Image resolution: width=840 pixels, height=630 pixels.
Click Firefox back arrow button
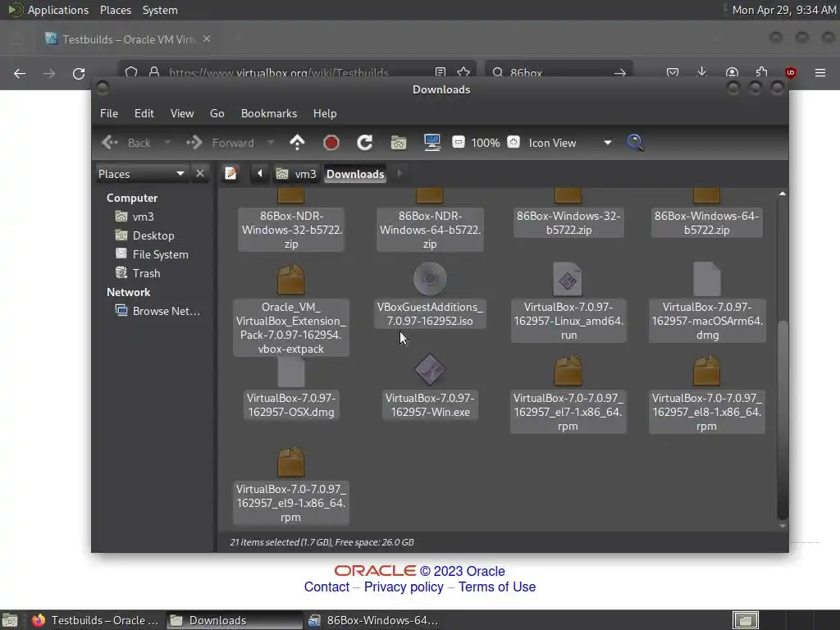[20, 73]
